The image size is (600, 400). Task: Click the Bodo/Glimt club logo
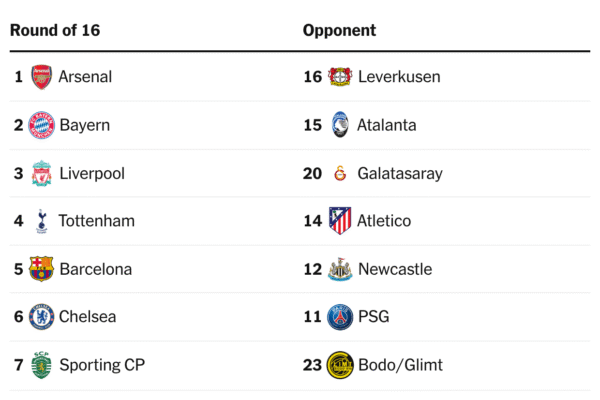(x=340, y=365)
